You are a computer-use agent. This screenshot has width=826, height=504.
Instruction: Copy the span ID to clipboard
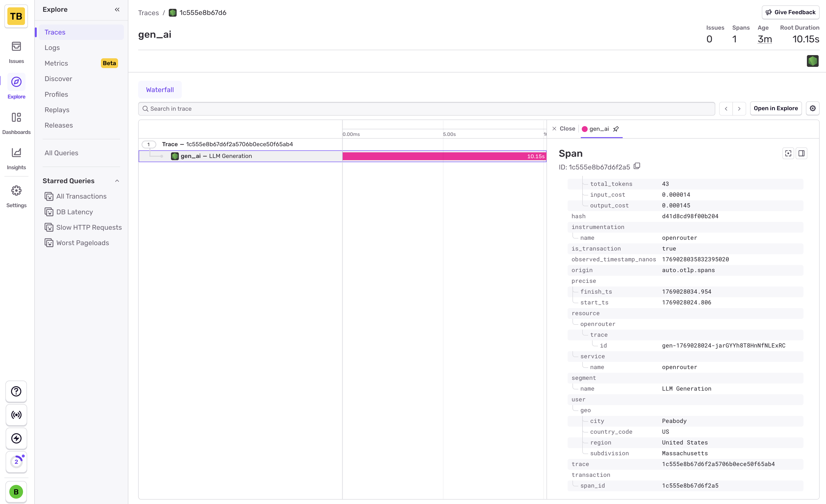pos(637,166)
